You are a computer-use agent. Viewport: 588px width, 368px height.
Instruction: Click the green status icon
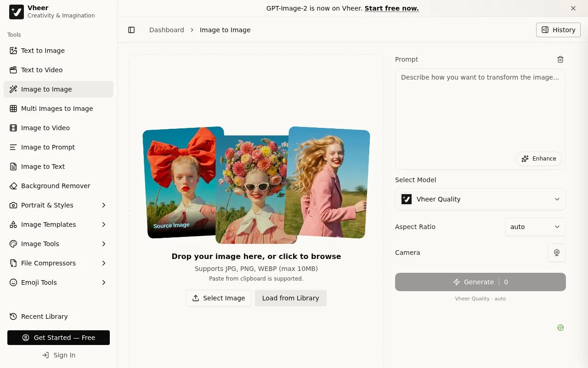(x=560, y=328)
